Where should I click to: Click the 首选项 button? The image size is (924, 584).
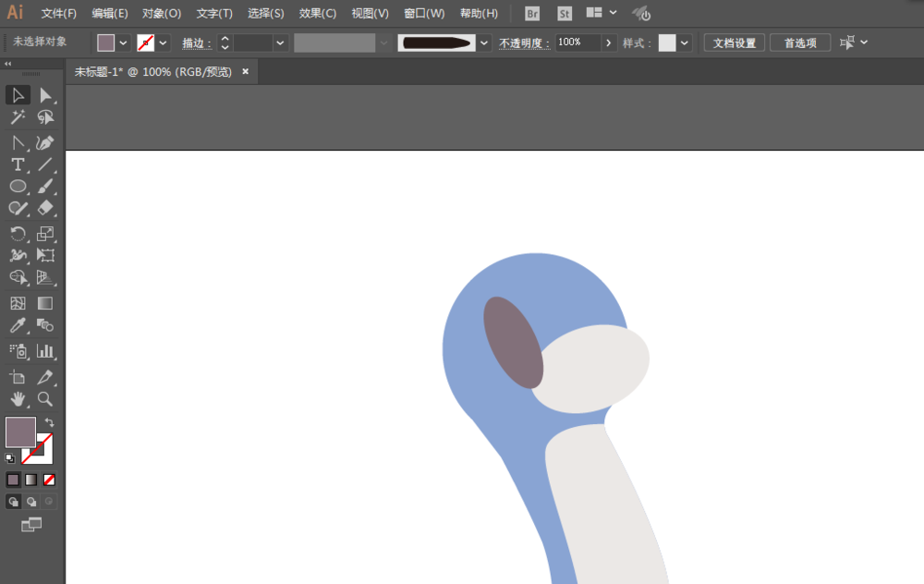point(800,43)
